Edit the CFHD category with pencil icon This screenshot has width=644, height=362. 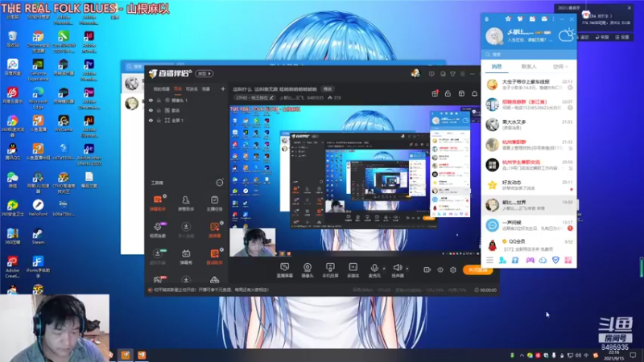pyautogui.click(x=271, y=97)
